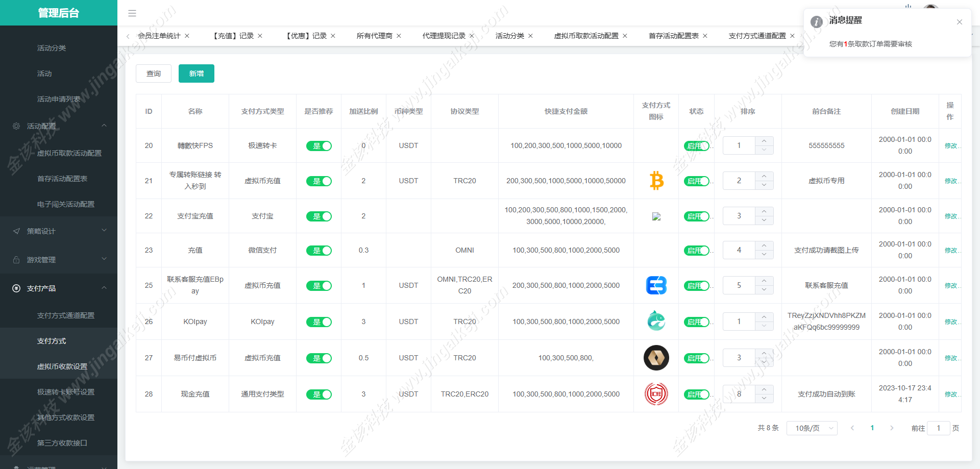The width and height of the screenshot is (980, 469).
Task: Close the 首存活动配置表 tab
Action: click(x=705, y=36)
